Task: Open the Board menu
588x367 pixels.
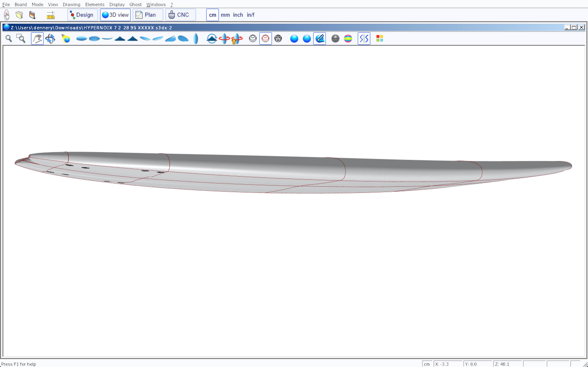Action: pos(21,4)
